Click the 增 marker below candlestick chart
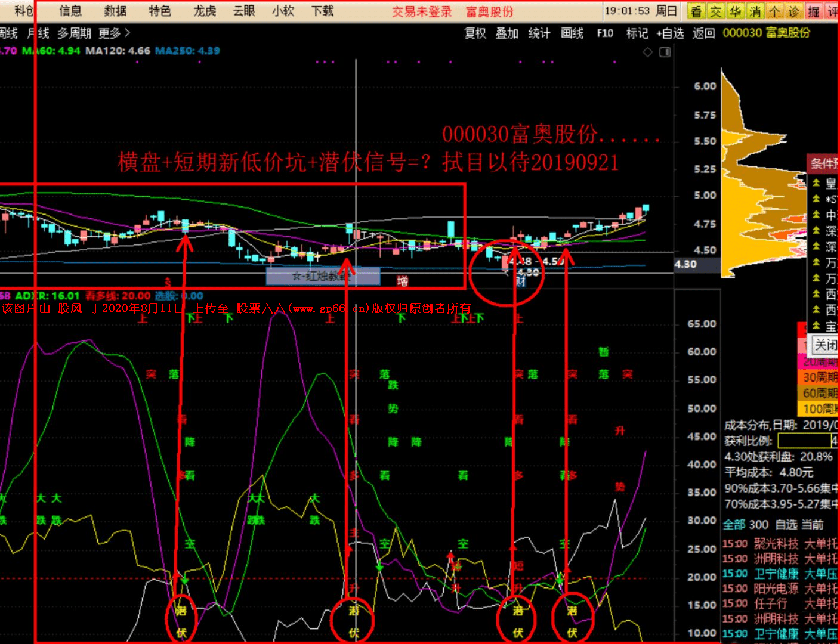 point(403,281)
